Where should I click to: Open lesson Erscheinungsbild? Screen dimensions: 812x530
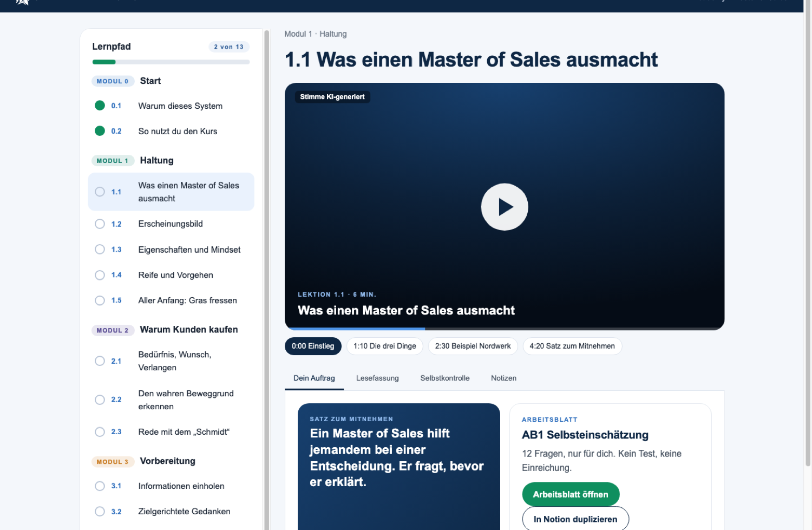click(171, 224)
